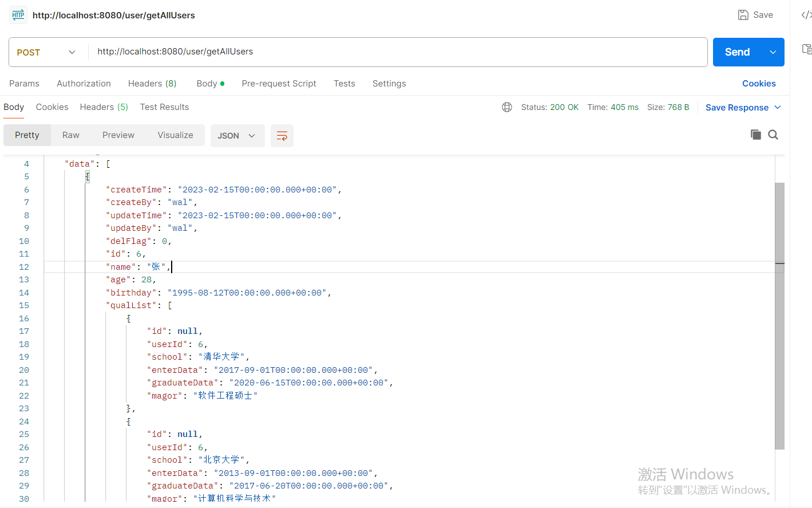Click the network globe icon

507,107
